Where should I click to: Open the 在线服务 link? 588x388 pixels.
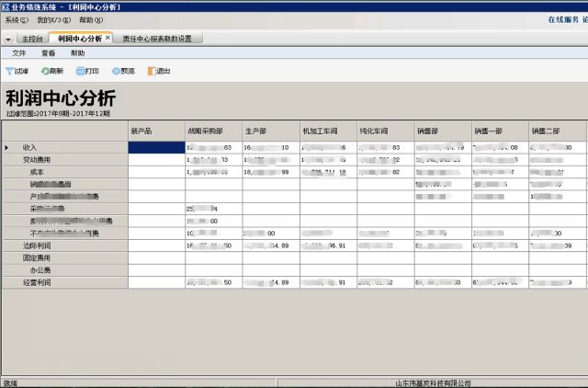(x=563, y=20)
